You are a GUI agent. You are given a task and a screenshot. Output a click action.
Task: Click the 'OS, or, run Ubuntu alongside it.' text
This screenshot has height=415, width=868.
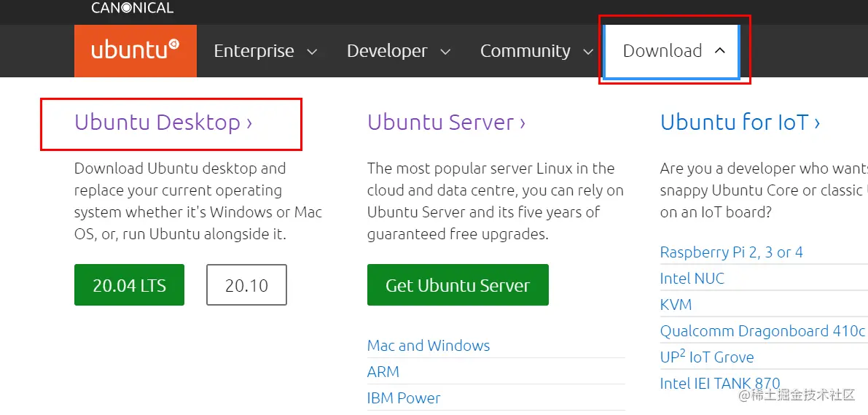click(181, 235)
